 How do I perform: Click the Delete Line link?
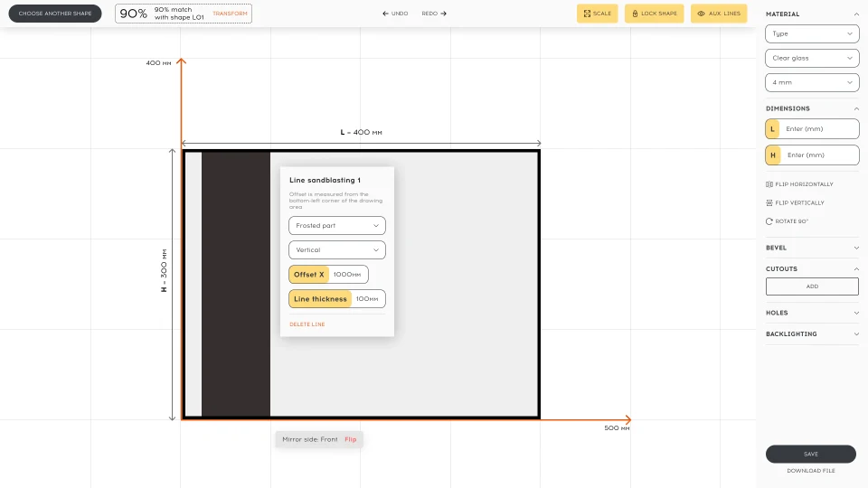(x=307, y=324)
